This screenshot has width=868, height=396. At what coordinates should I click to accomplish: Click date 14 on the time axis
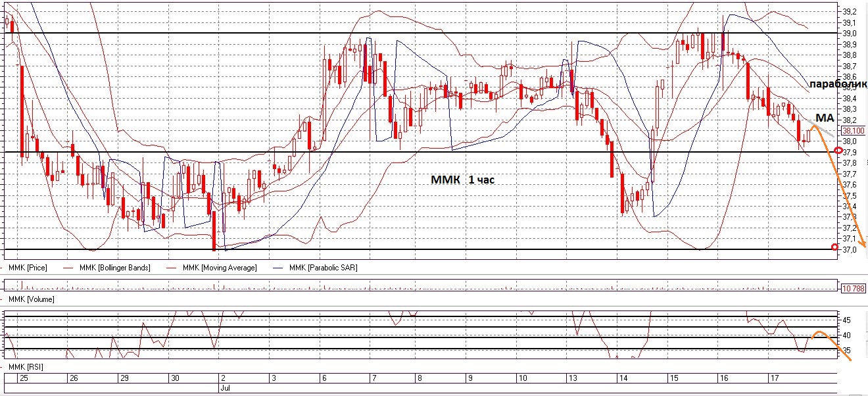[622, 378]
